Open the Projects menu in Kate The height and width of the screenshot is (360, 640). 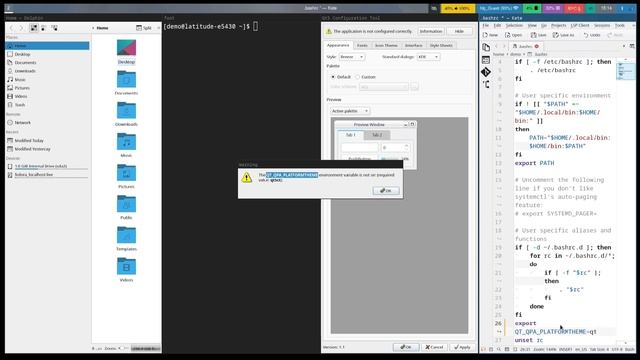558,25
